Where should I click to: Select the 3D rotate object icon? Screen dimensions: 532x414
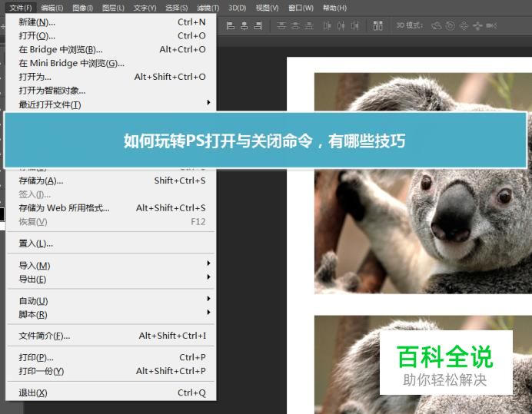click(437, 26)
